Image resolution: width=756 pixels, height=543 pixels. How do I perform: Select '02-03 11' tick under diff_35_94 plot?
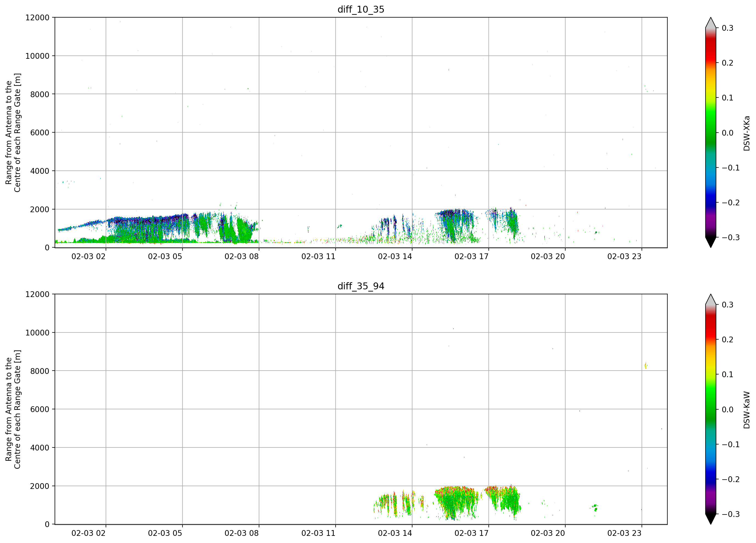(318, 533)
